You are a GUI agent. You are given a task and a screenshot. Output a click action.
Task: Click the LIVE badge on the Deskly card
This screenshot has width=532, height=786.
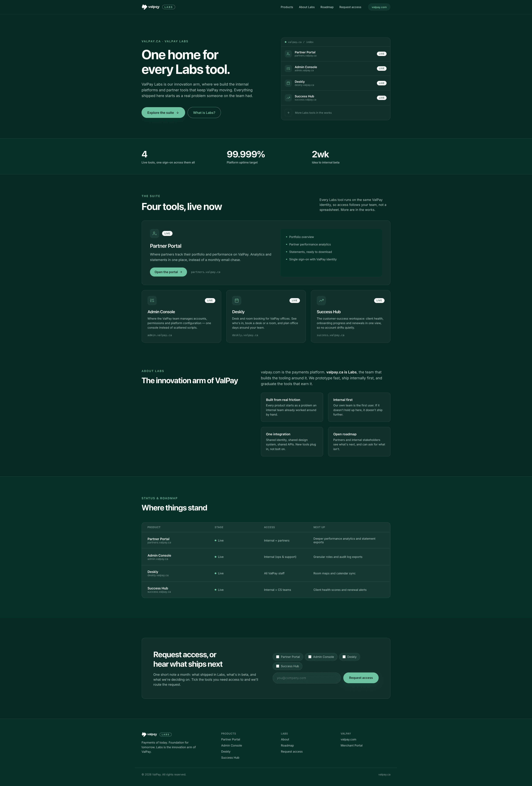click(295, 300)
